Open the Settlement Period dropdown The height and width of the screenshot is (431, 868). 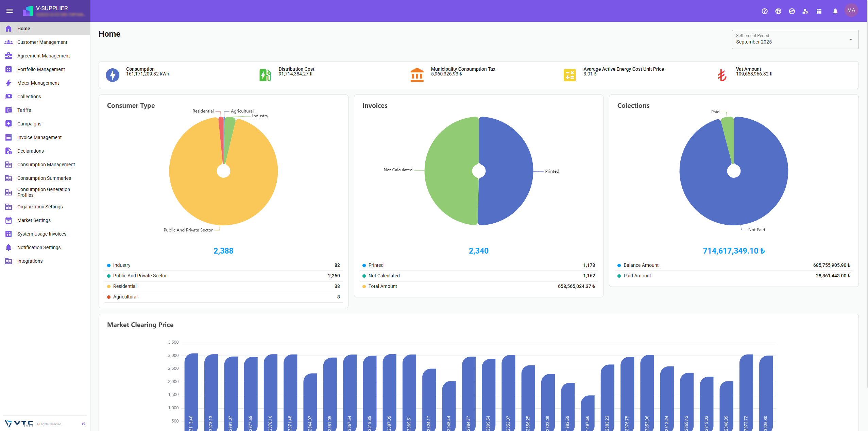(x=795, y=39)
